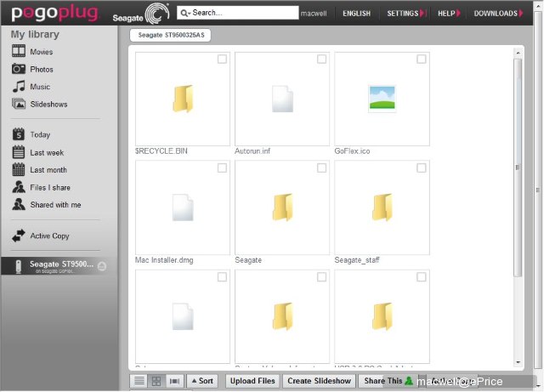Click the Seagate_staff folder name

[x=357, y=260]
